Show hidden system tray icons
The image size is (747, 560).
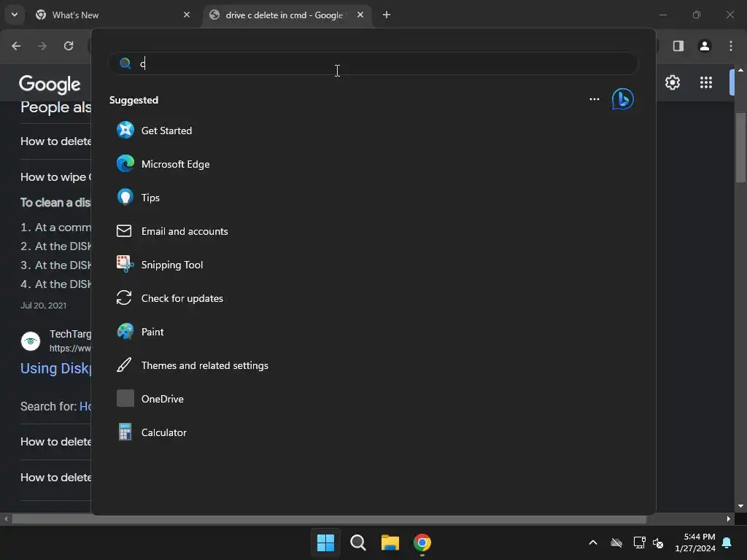[593, 542]
